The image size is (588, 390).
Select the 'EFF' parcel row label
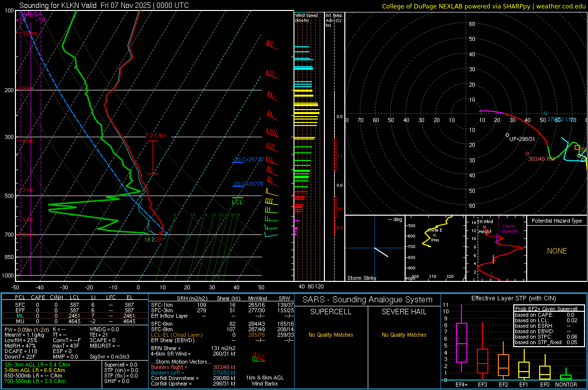(x=20, y=310)
